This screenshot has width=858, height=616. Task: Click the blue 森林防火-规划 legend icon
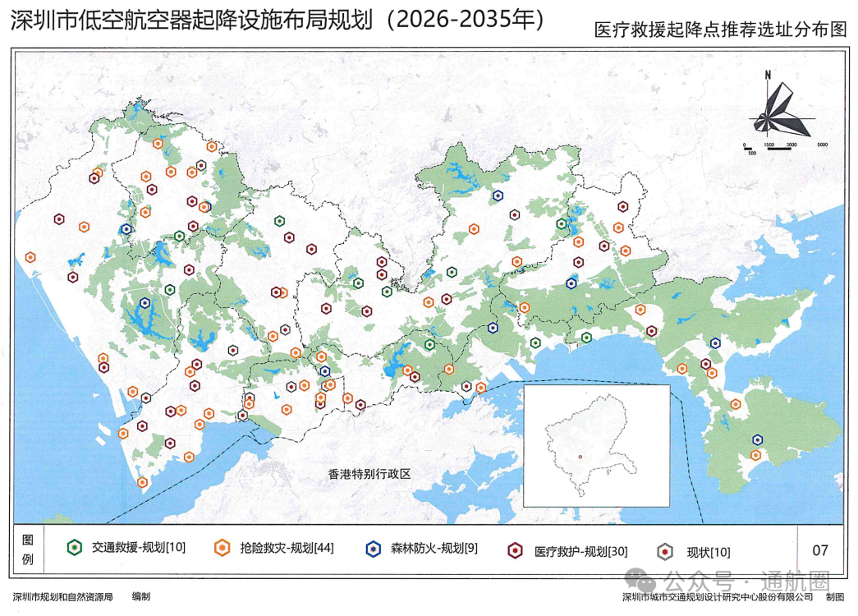[374, 549]
